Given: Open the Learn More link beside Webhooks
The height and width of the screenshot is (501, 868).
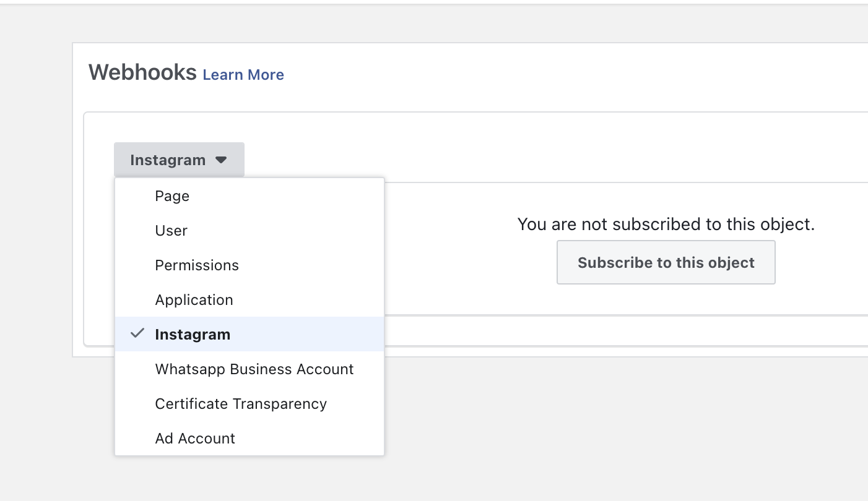Looking at the screenshot, I should 243,75.
